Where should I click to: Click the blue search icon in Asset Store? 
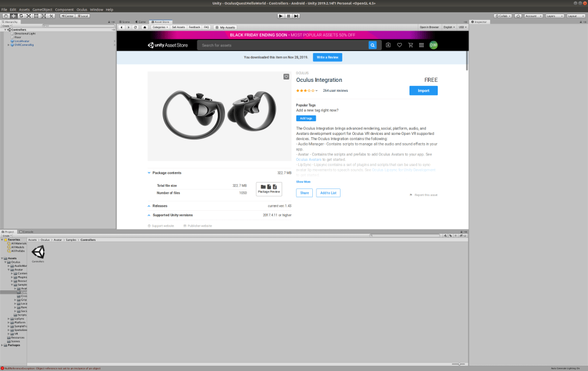click(373, 45)
